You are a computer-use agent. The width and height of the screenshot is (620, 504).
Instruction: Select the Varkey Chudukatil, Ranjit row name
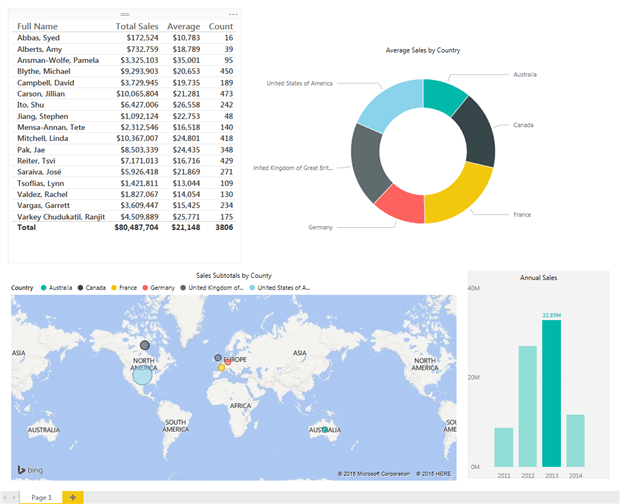[x=61, y=217]
